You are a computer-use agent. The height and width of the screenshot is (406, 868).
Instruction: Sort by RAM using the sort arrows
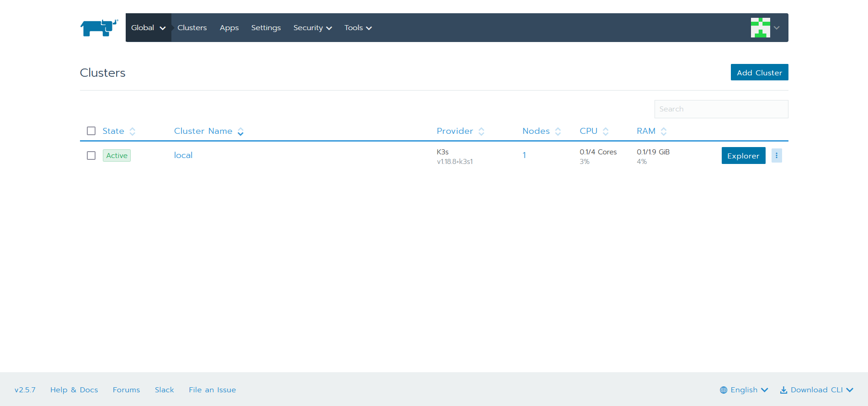coord(664,132)
